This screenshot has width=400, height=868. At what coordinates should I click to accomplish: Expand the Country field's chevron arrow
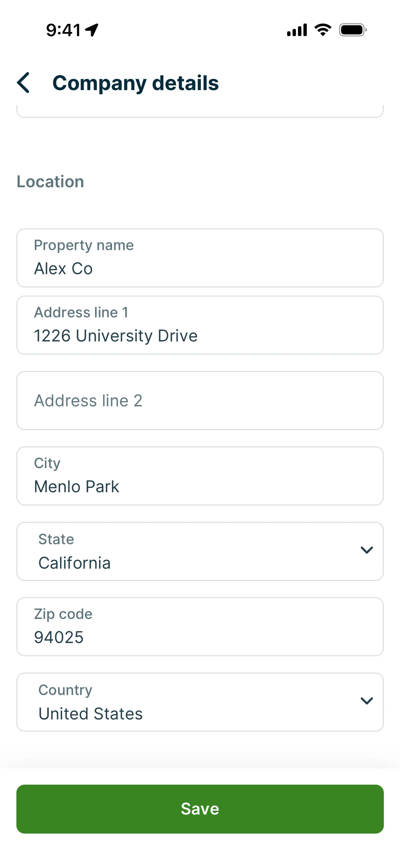pos(366,701)
